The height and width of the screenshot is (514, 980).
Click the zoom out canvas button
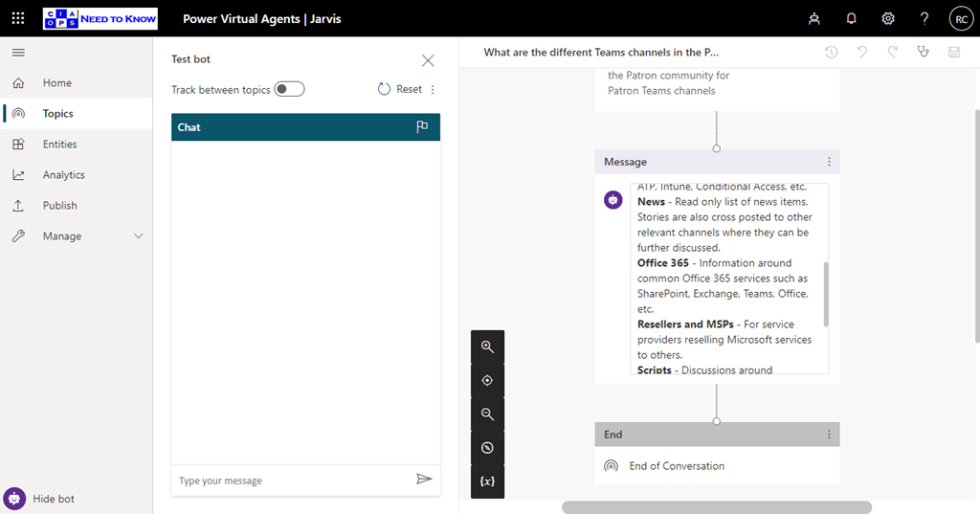[487, 414]
